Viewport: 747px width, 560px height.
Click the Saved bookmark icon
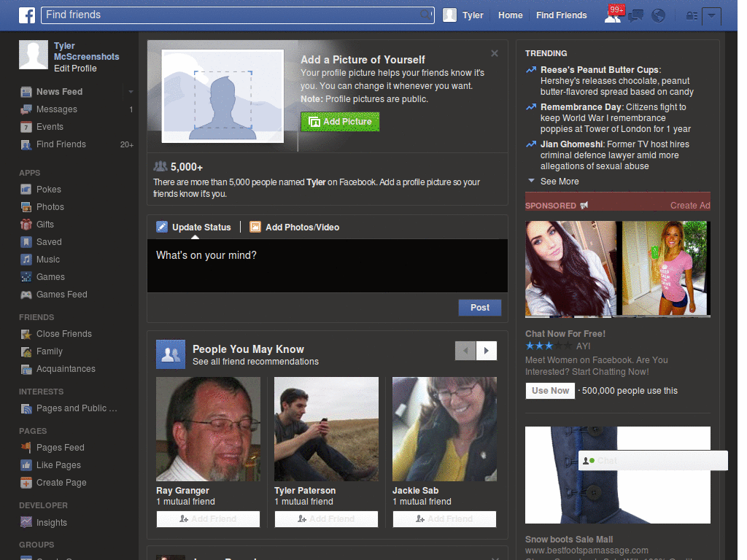(26, 242)
